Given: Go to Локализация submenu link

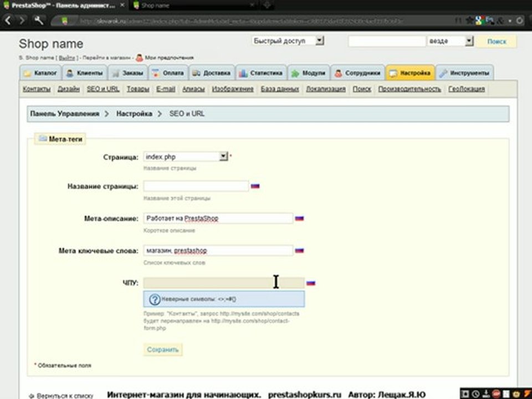Looking at the screenshot, I should (326, 89).
